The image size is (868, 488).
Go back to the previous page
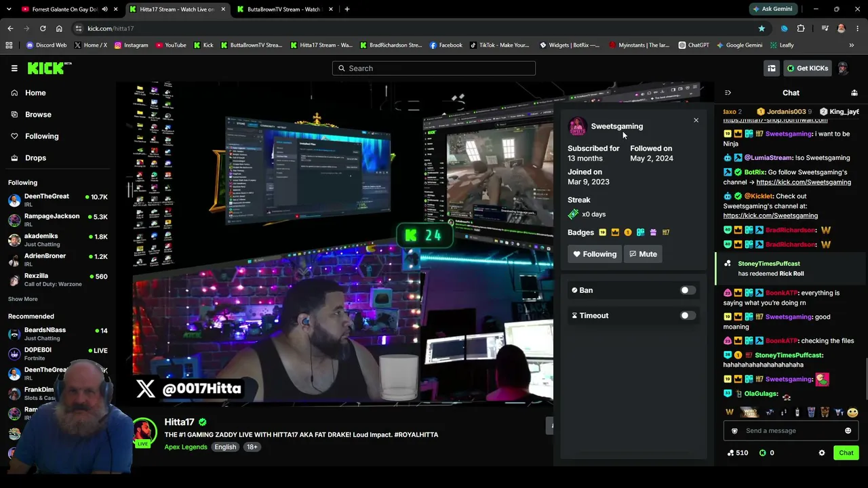[10, 28]
